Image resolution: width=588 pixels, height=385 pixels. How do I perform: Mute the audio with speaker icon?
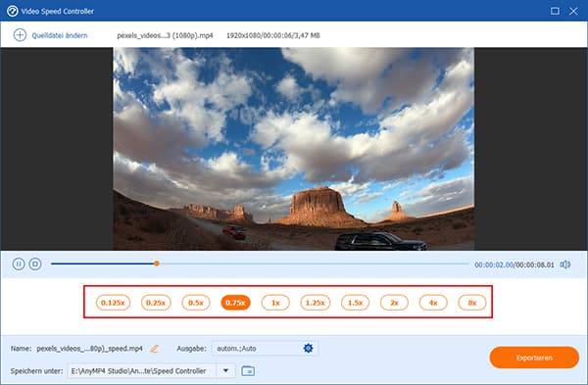point(565,265)
